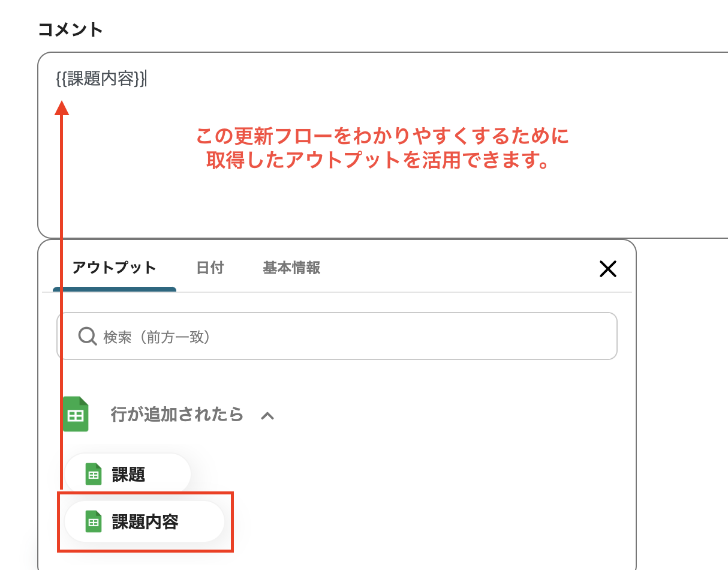
Task: Click the magnifier icon in search box
Action: 88,337
